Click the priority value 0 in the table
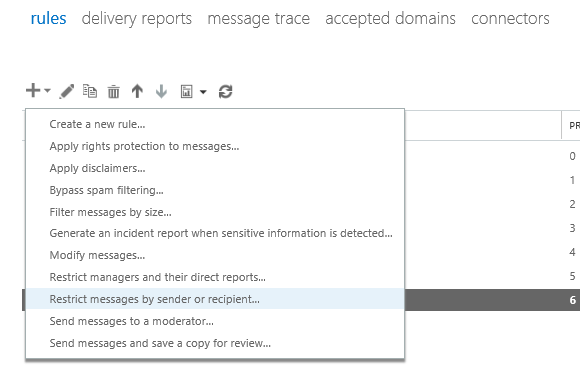This screenshot has width=580, height=374. pos(572,156)
